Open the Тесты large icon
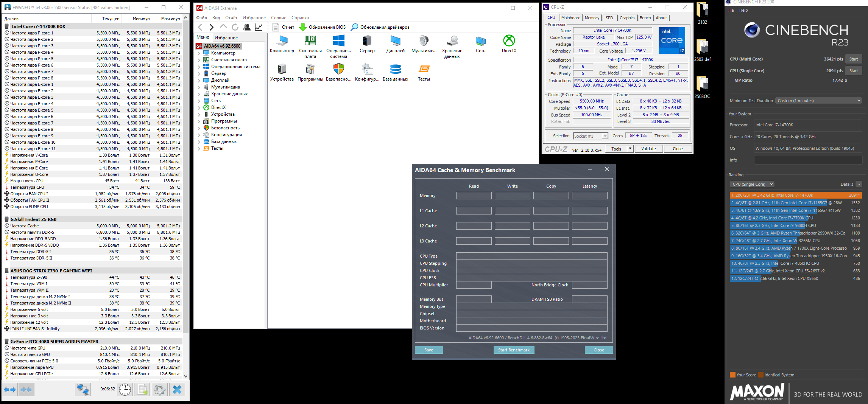Image resolution: width=868 pixels, height=404 pixels. coord(424,72)
